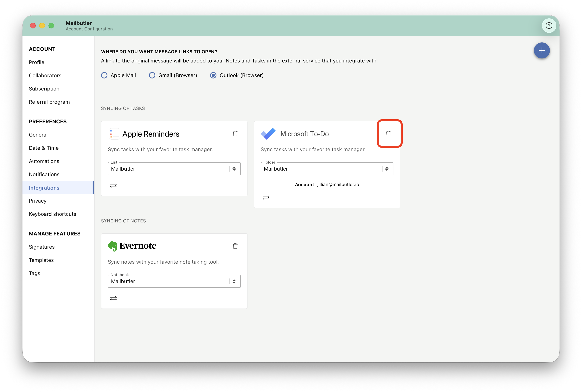Delete the Apple Reminders integration
Screen dimensions: 582x392
pos(235,134)
